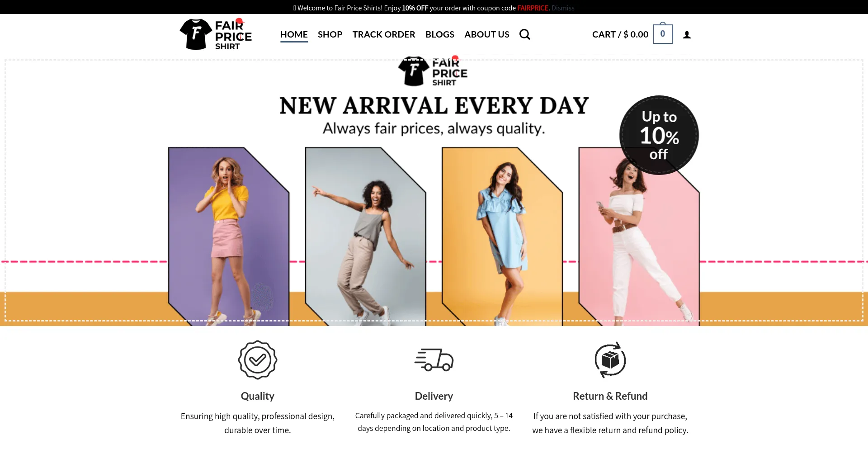
Task: Click the user account icon
Action: (687, 35)
